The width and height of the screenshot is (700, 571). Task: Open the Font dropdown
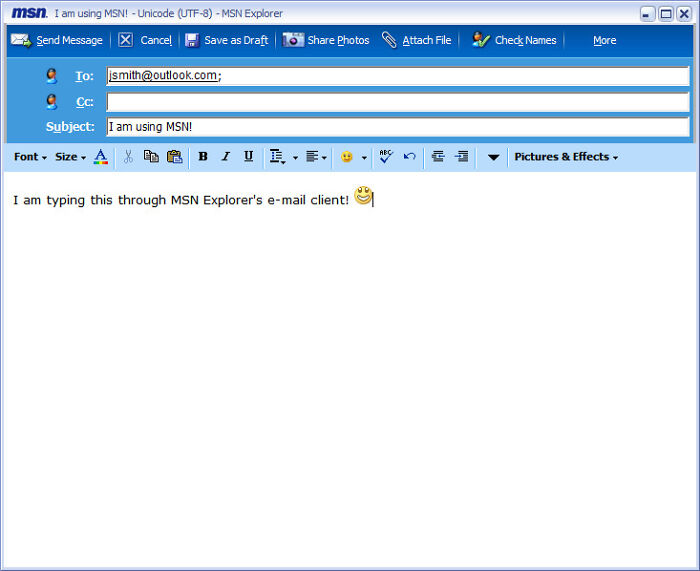[30, 157]
